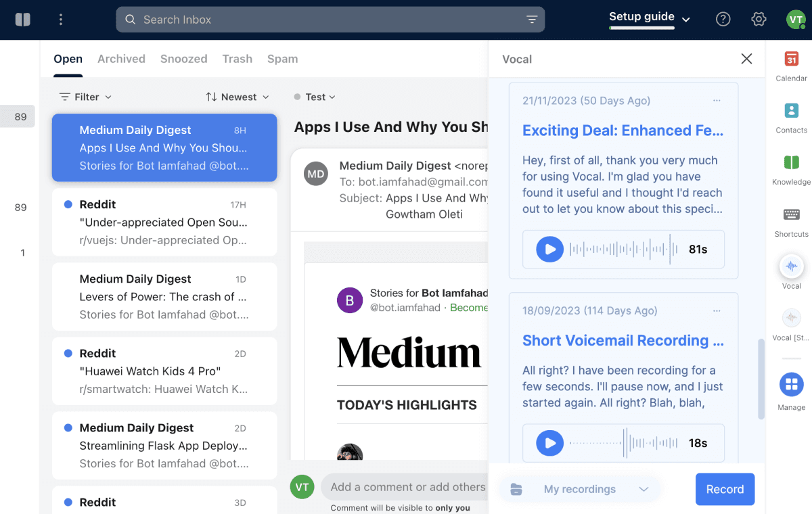Click the VT avatar beside comment box

point(302,487)
